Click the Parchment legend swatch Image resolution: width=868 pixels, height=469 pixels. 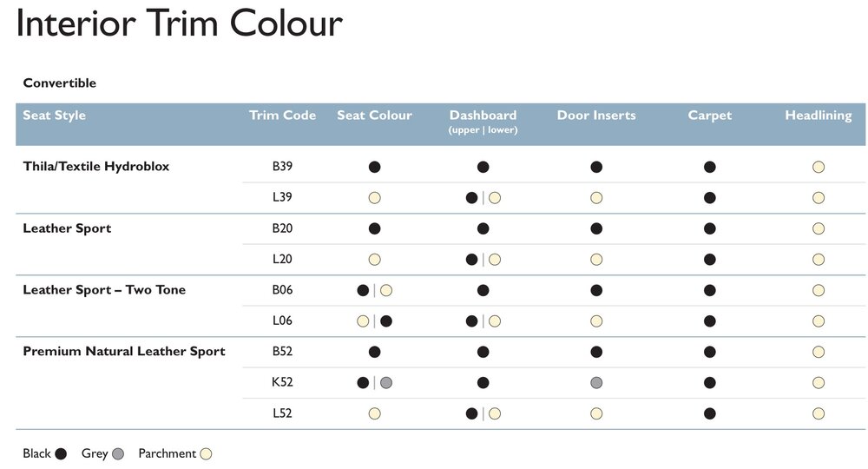[206, 454]
